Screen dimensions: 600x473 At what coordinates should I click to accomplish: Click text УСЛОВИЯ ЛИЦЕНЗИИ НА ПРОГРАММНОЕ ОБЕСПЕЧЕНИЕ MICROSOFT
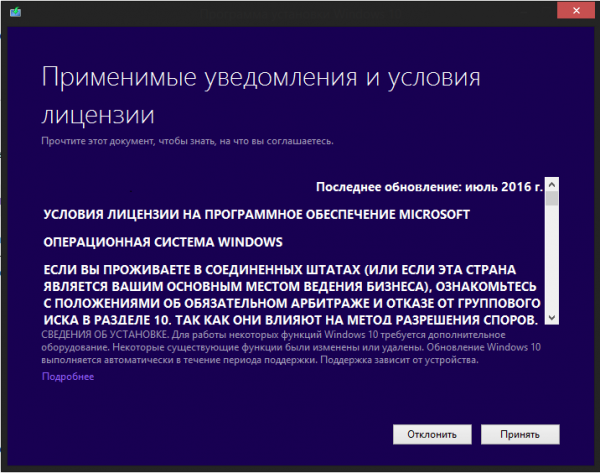pos(256,215)
